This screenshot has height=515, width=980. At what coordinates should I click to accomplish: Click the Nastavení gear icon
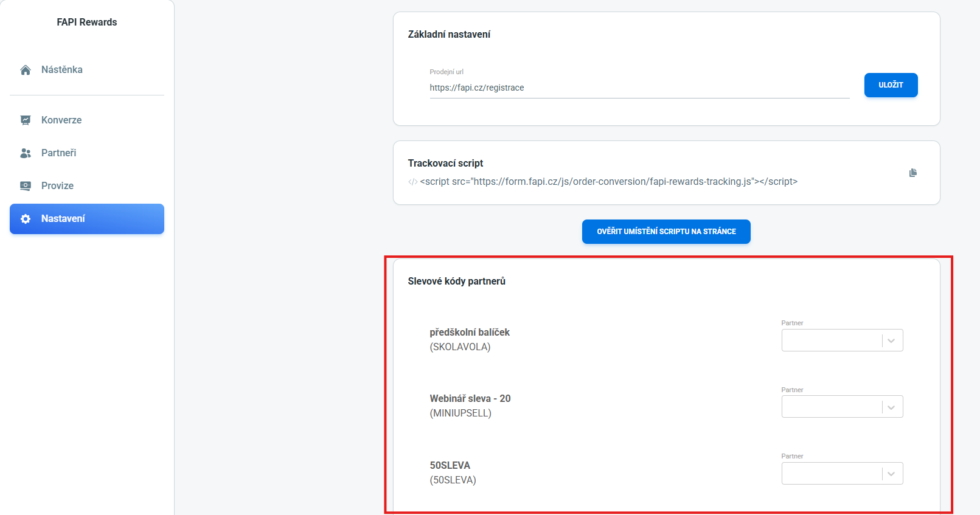click(26, 219)
